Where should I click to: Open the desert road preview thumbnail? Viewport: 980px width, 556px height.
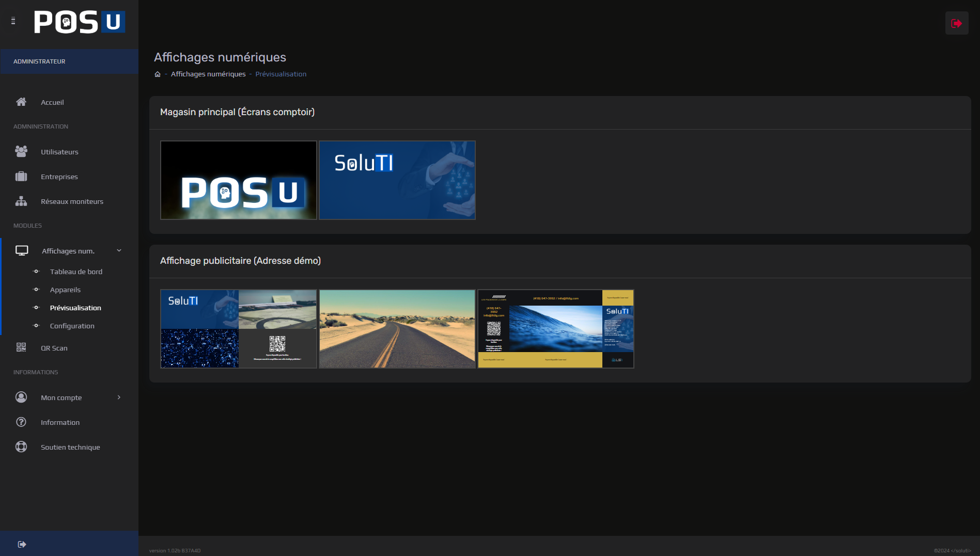click(397, 329)
